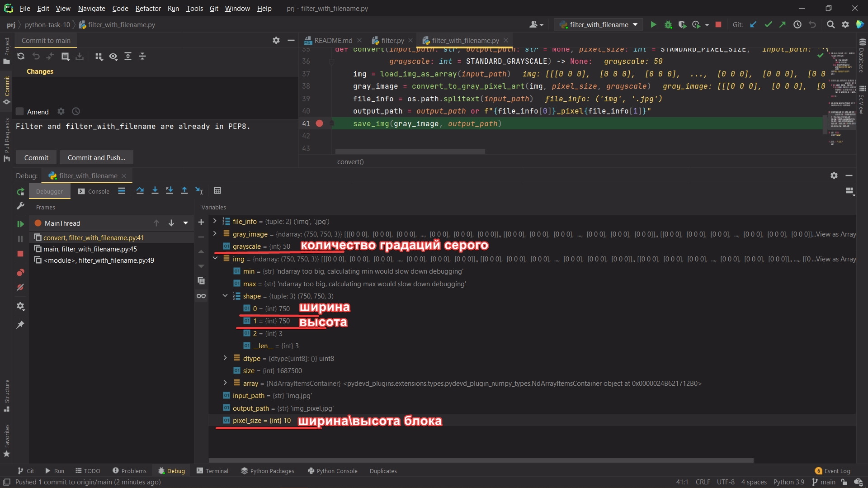Collapse the shape variable in Variables
The width and height of the screenshot is (868, 488).
tap(225, 296)
